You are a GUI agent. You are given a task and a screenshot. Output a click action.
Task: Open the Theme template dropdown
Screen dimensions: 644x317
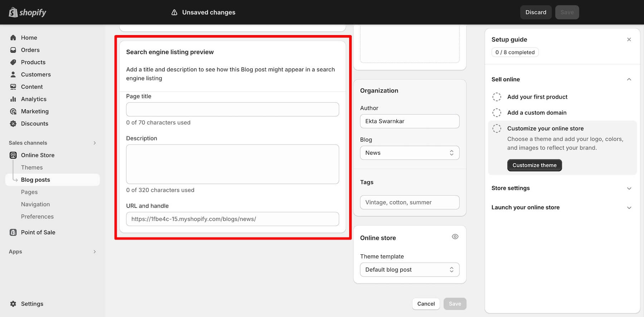pyautogui.click(x=409, y=270)
